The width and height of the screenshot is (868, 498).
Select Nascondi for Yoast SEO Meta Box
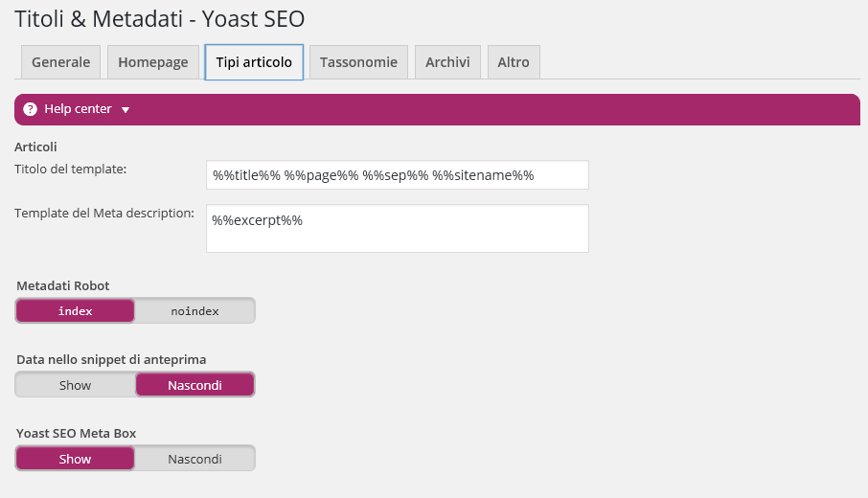194,458
